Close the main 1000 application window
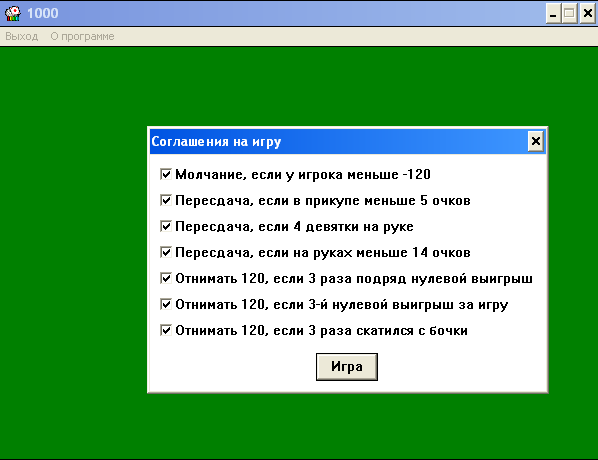This screenshot has width=598, height=460. [x=588, y=14]
